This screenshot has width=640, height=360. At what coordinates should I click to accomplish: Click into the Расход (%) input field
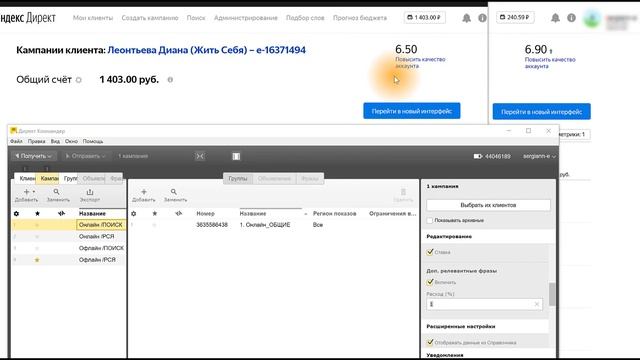pos(484,304)
